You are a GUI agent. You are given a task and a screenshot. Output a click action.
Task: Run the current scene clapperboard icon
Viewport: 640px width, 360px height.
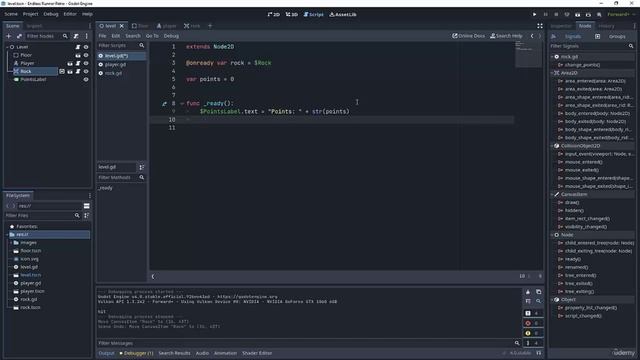coord(578,14)
